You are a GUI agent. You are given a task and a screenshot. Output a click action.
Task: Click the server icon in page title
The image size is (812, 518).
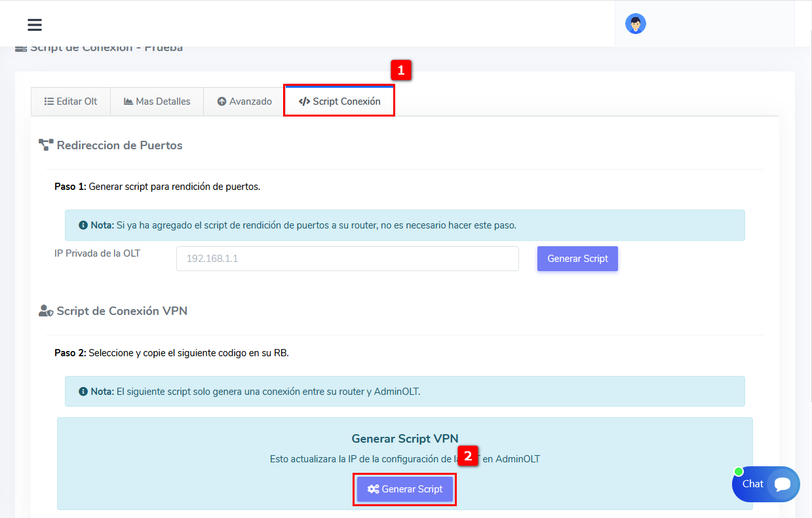(21, 48)
